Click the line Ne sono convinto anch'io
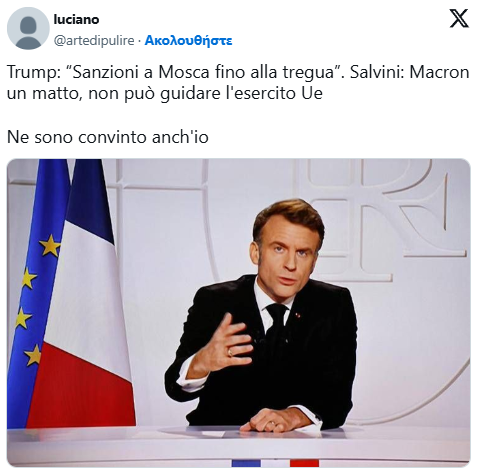The height and width of the screenshot is (473, 478). coord(108,137)
